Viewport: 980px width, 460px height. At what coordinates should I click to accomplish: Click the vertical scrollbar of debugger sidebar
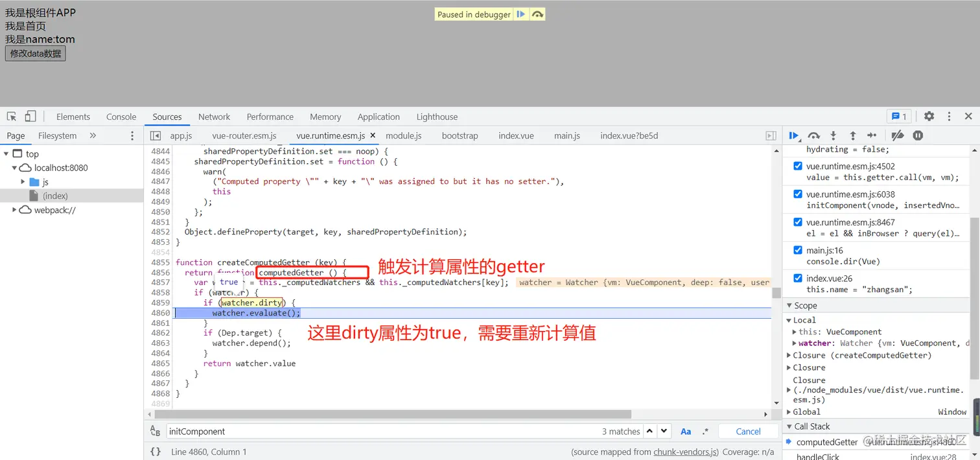[974, 298]
